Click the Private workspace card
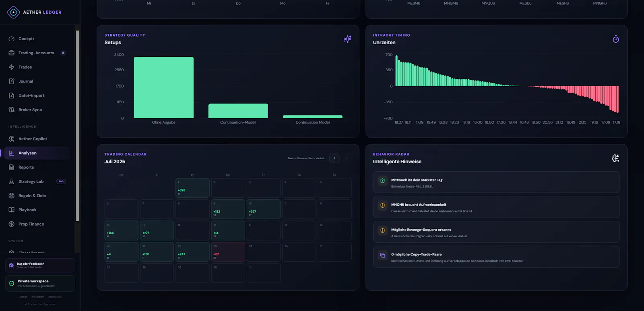Viewport: 644px width, 311px height. coord(40,283)
